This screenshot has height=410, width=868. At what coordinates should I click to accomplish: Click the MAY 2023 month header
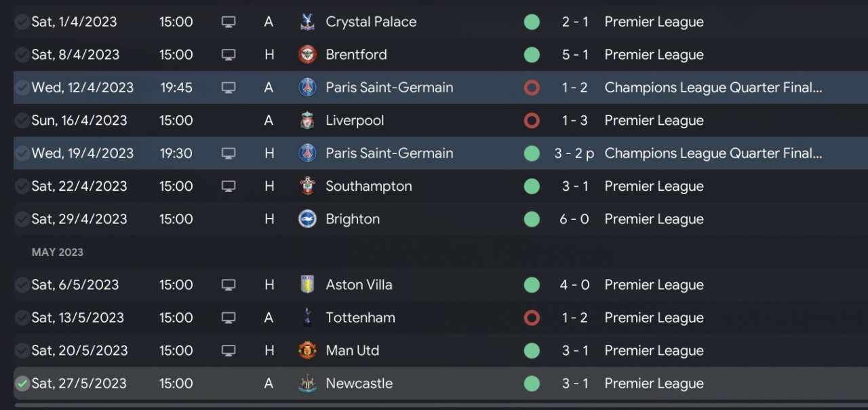[58, 252]
